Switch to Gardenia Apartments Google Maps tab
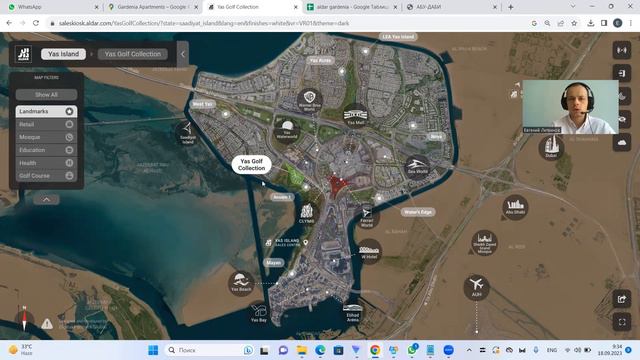The image size is (640, 360). [x=152, y=7]
